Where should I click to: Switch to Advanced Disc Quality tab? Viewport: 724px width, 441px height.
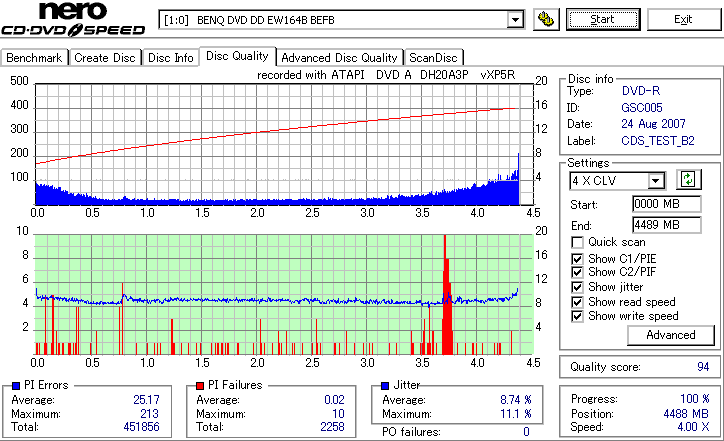click(x=339, y=58)
